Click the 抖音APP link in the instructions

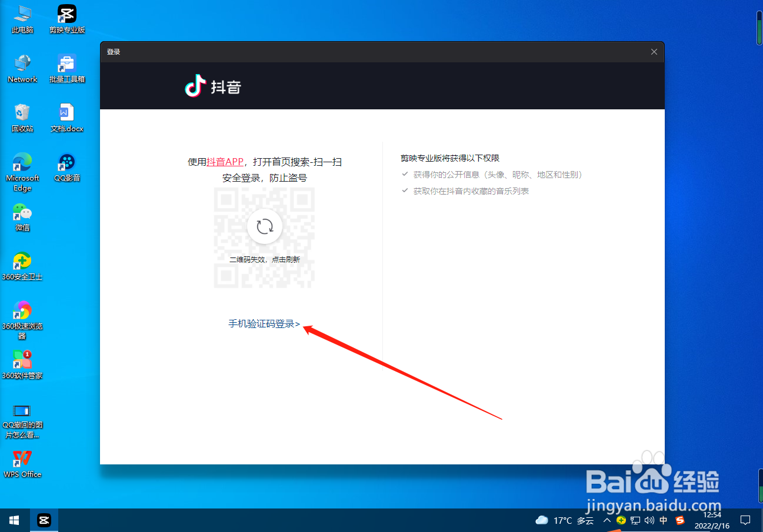tap(224, 162)
